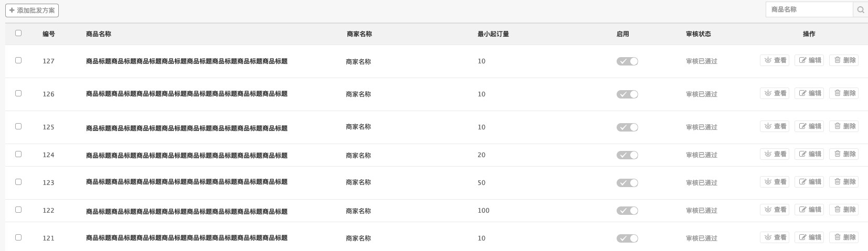Delete the row numbered 122

[844, 210]
